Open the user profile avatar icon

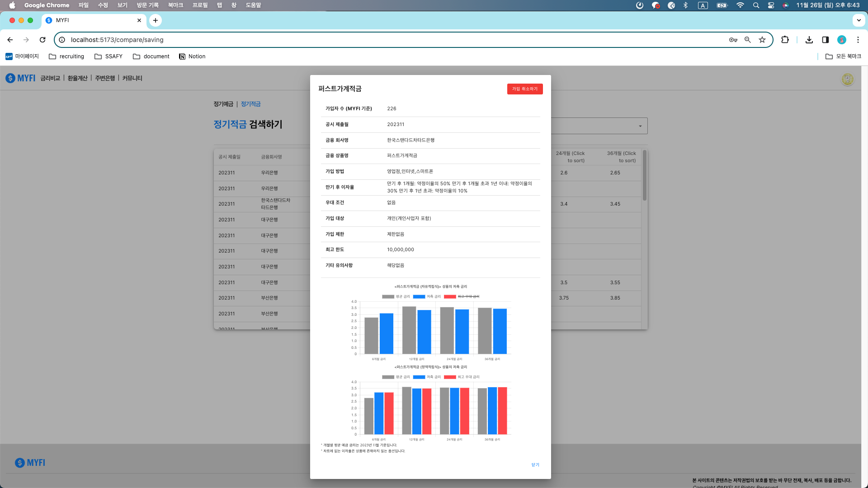point(847,79)
